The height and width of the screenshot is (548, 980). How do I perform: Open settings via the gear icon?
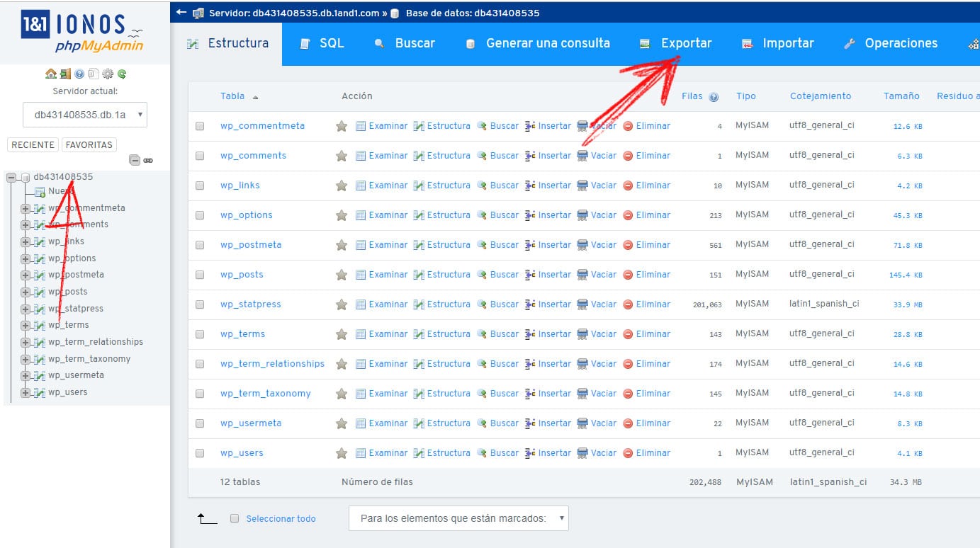click(x=108, y=74)
